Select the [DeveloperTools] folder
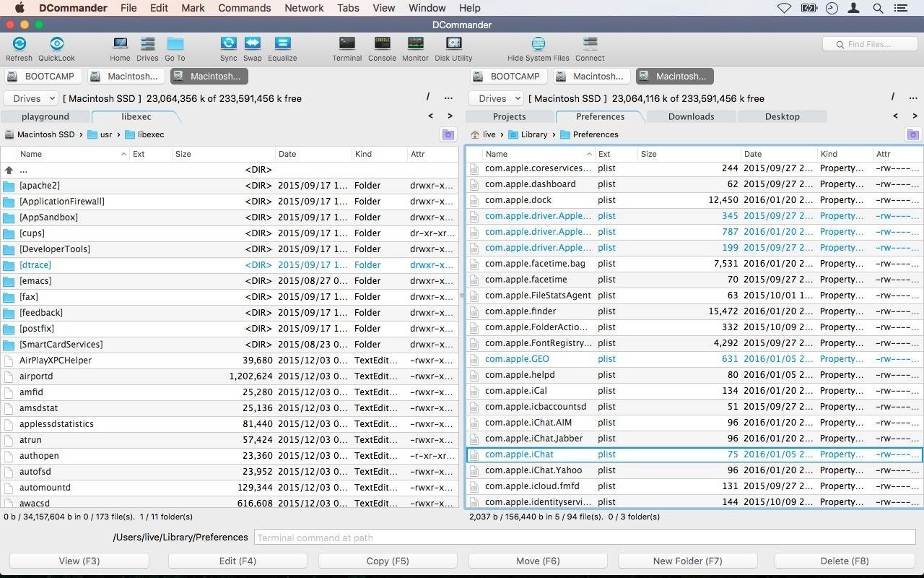924x578 pixels. 230,249
